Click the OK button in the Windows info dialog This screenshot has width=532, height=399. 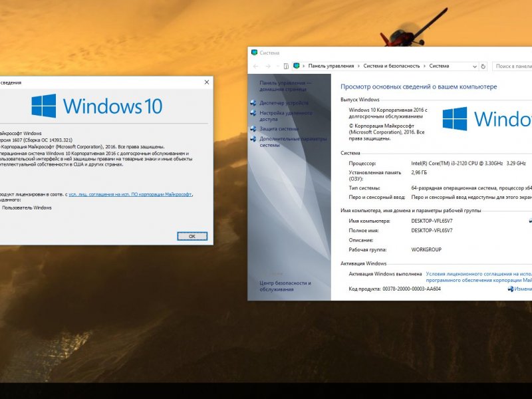(192, 236)
